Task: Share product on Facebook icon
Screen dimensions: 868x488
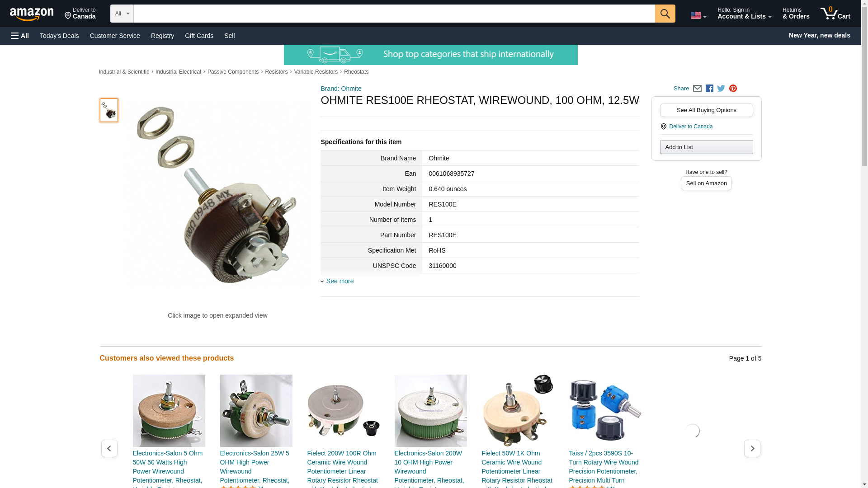Action: tap(709, 89)
